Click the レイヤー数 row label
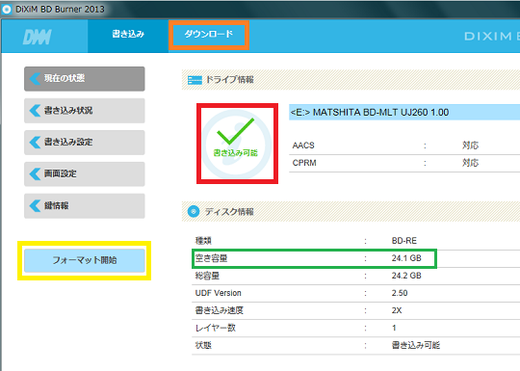520x371 pixels. [x=215, y=328]
